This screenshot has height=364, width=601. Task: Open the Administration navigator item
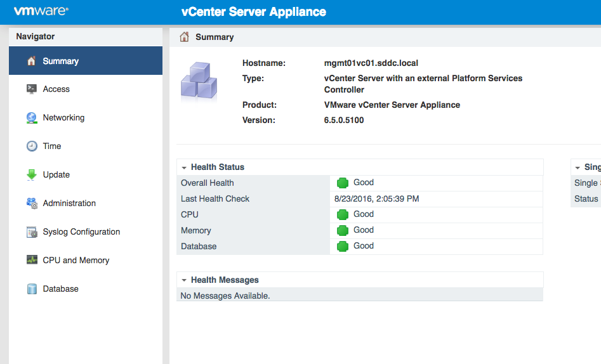pyautogui.click(x=86, y=203)
